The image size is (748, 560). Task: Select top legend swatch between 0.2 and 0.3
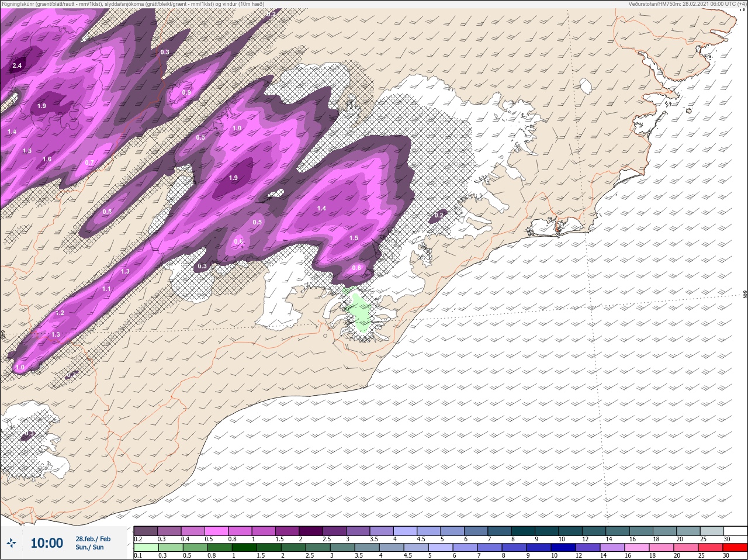146,531
